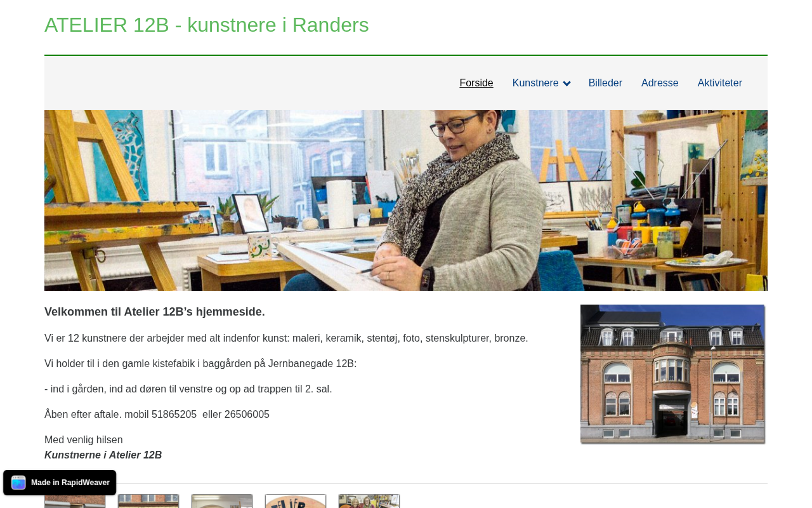812x508 pixels.
Task: Go to the Billeder page
Action: [605, 83]
